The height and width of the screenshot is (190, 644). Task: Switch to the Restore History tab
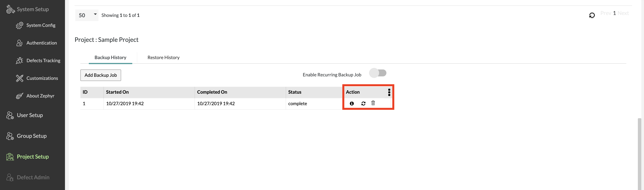[x=163, y=58]
